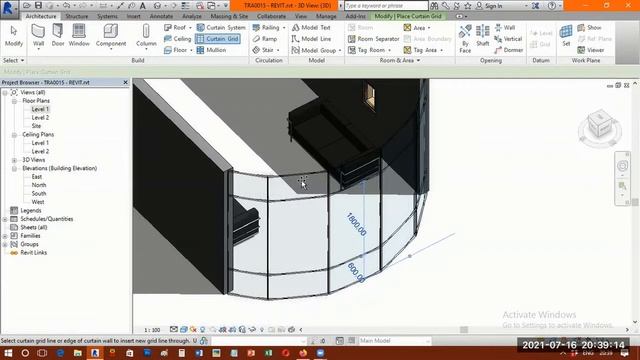The width and height of the screenshot is (640, 360).
Task: Open the 1:100 view scale selector
Action: (152, 330)
